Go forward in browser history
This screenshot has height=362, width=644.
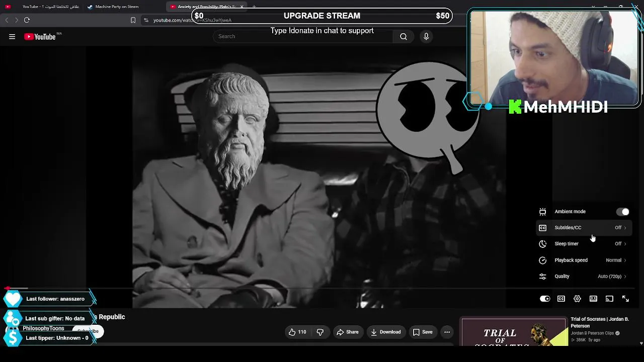(17, 20)
